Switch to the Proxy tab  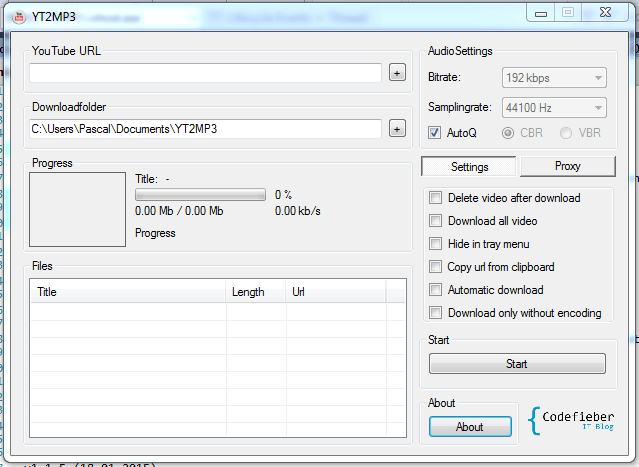pyautogui.click(x=567, y=166)
